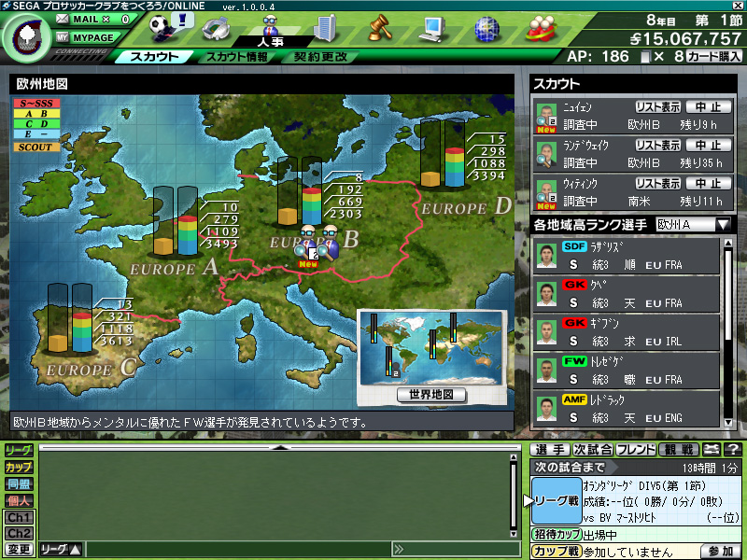Select GK player ギブン row
The image size is (747, 560).
pyautogui.click(x=626, y=332)
